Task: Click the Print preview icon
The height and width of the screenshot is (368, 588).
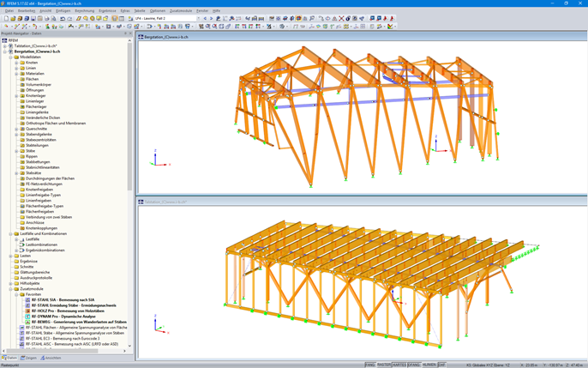Action: point(54,18)
